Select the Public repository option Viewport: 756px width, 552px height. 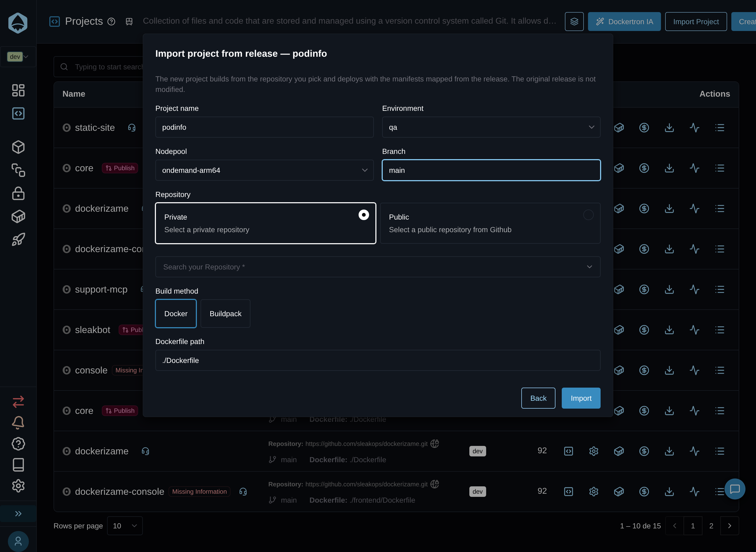coord(490,223)
